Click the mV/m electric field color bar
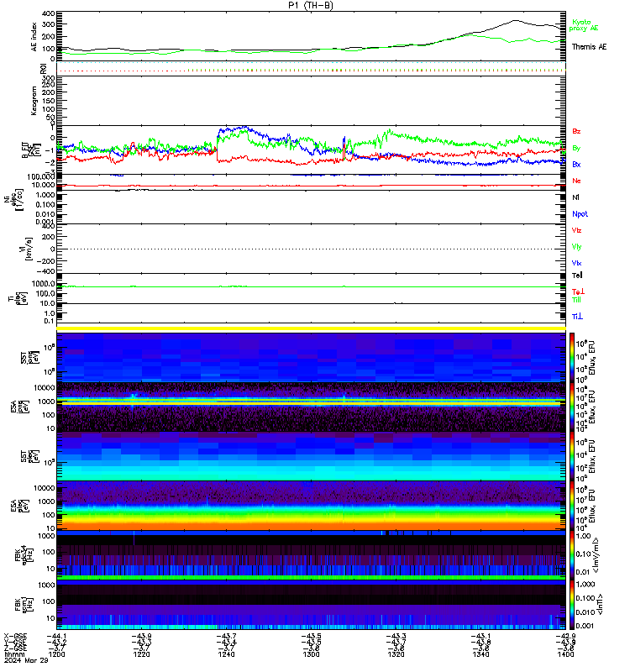The height and width of the screenshot is (672, 630). (572, 555)
